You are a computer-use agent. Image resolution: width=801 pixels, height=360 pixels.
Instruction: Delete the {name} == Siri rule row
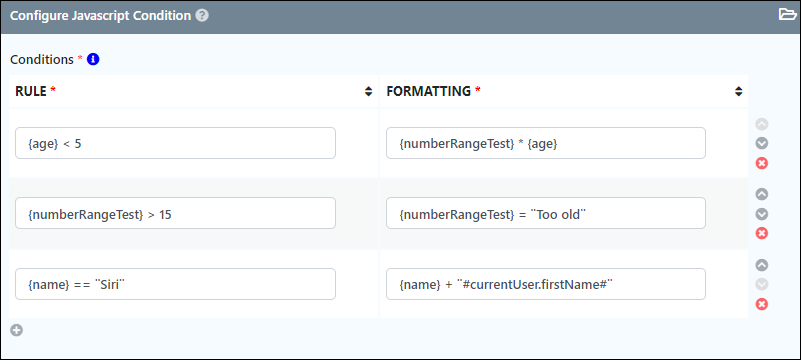[x=762, y=304]
